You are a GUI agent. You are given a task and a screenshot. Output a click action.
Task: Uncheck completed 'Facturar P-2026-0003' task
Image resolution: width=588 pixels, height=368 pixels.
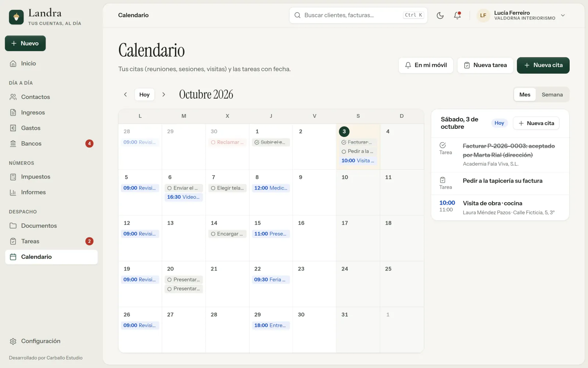pos(442,145)
